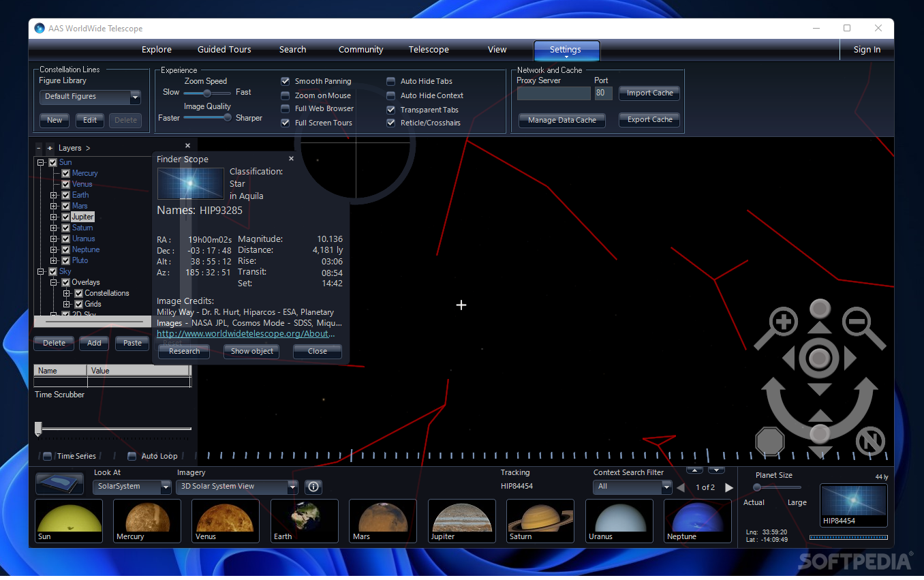
Task: Toggle Reticle/Crosshairs checkbox
Action: click(x=391, y=123)
